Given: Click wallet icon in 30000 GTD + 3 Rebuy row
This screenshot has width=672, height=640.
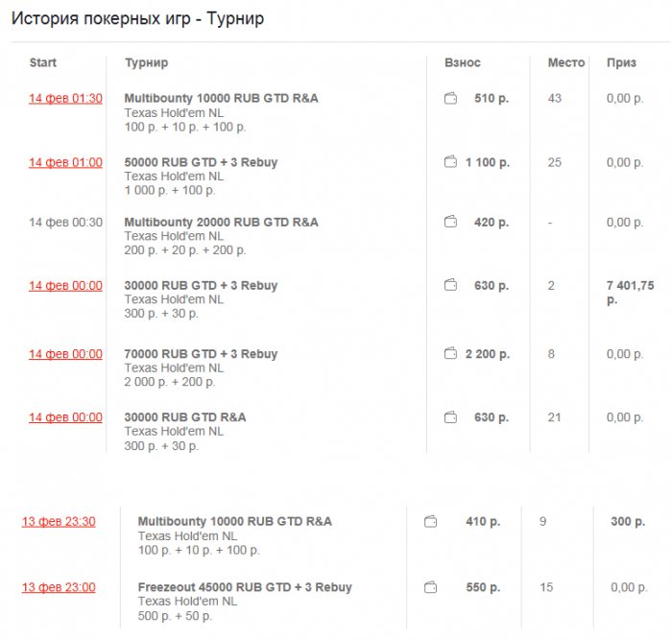Looking at the screenshot, I should pyautogui.click(x=450, y=285).
